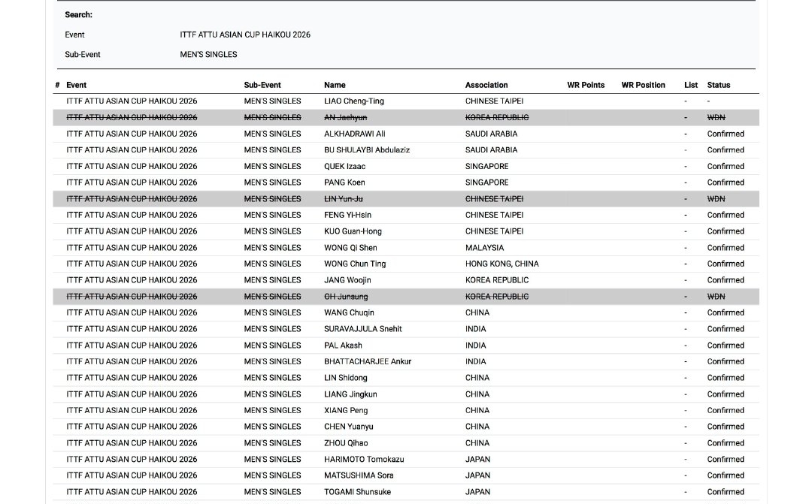Click the withdrawn LIN Yun-Ju name
Image resolution: width=812 pixels, height=504 pixels.
pos(343,199)
